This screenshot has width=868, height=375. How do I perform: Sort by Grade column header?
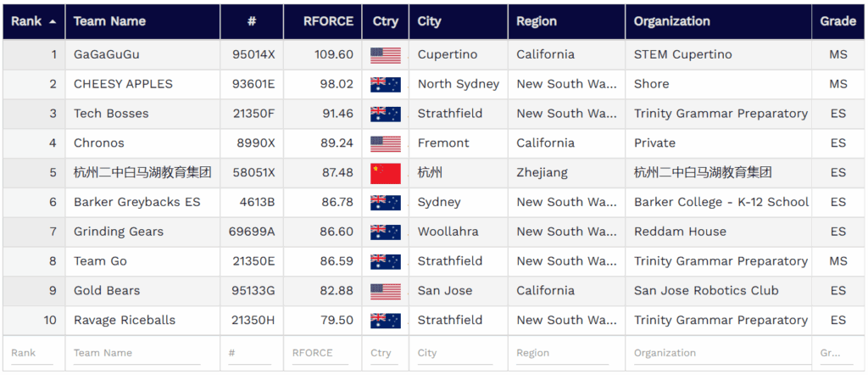point(837,21)
